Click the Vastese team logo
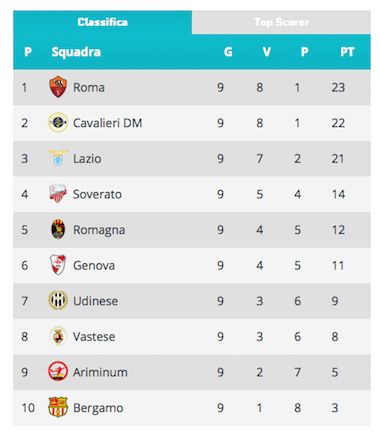The height and width of the screenshot is (439, 380). [58, 336]
